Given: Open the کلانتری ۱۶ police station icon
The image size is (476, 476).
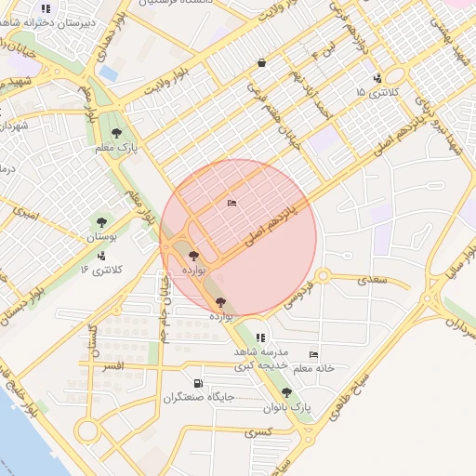Looking at the screenshot, I should point(101,257).
